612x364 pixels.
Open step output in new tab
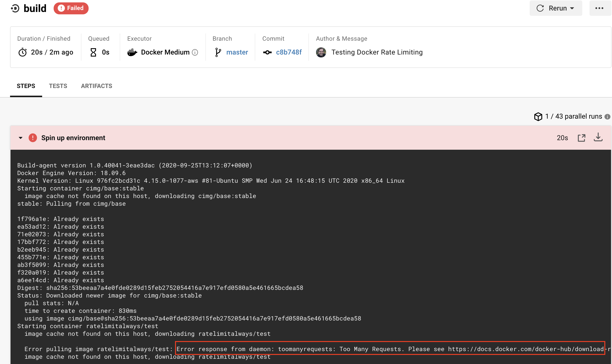point(581,138)
